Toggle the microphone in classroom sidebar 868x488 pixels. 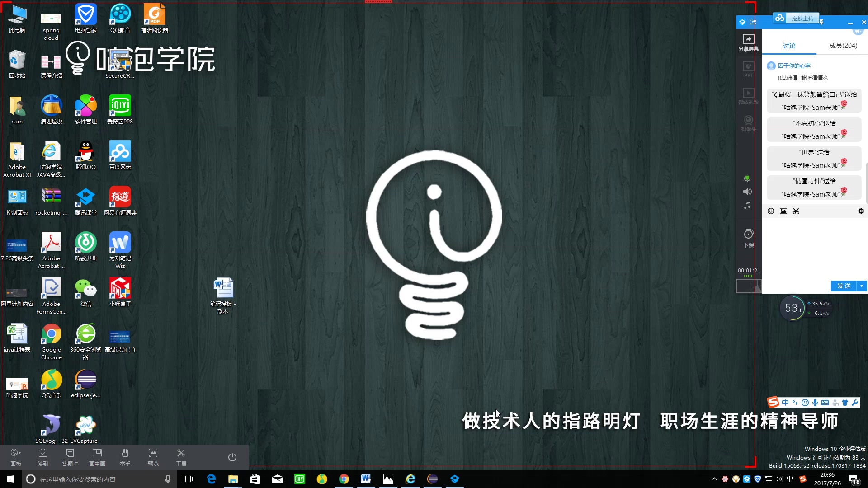(747, 179)
